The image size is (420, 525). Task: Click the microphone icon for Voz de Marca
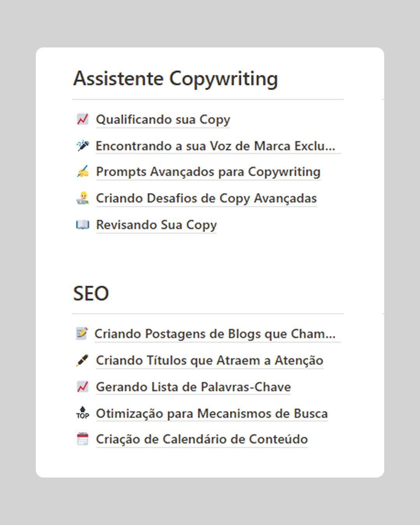tap(82, 146)
